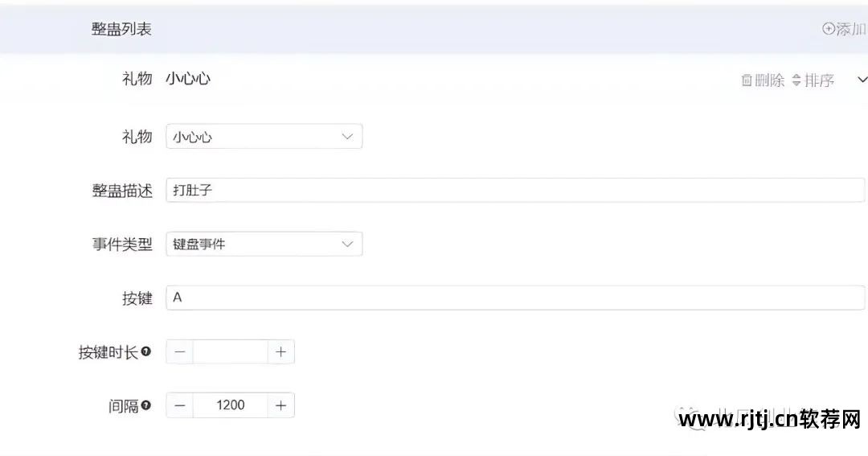Open the 事件类型 键盘事件 dropdown
This screenshot has height=456, width=868.
[x=264, y=244]
